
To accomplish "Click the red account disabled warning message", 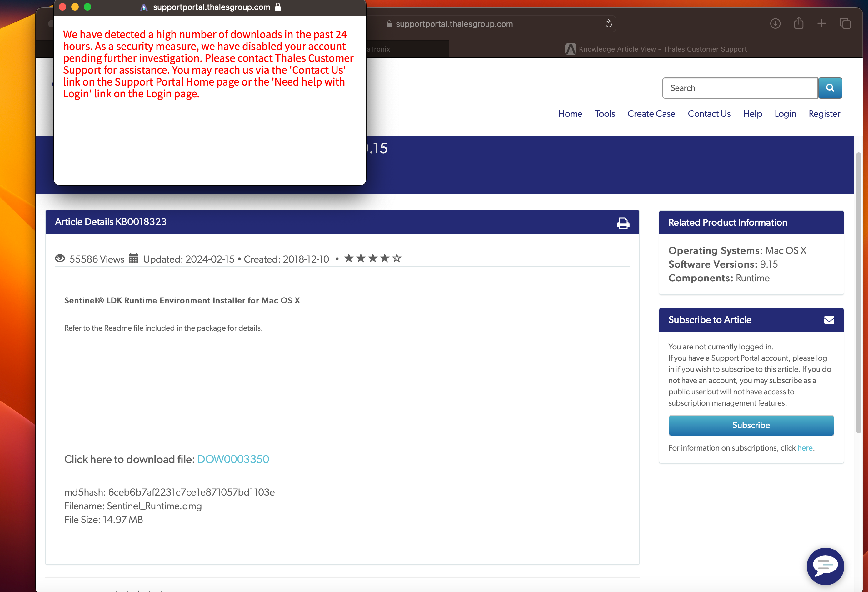I will [208, 64].
